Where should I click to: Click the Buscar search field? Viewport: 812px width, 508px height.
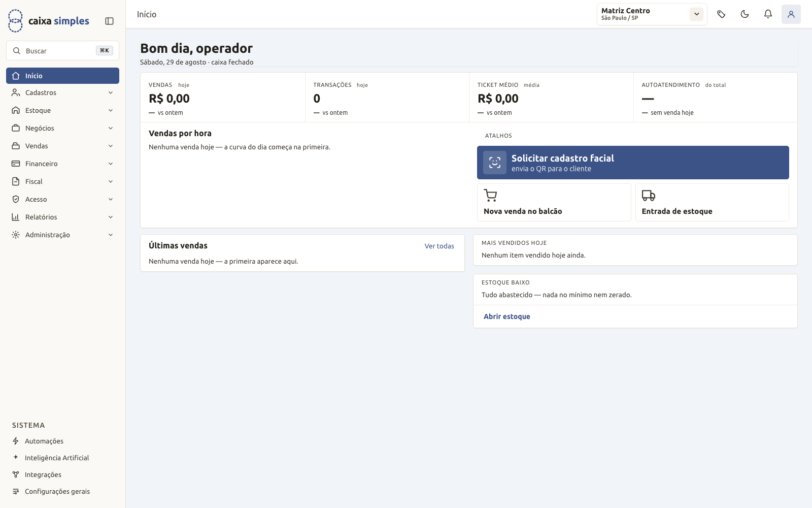coord(62,51)
